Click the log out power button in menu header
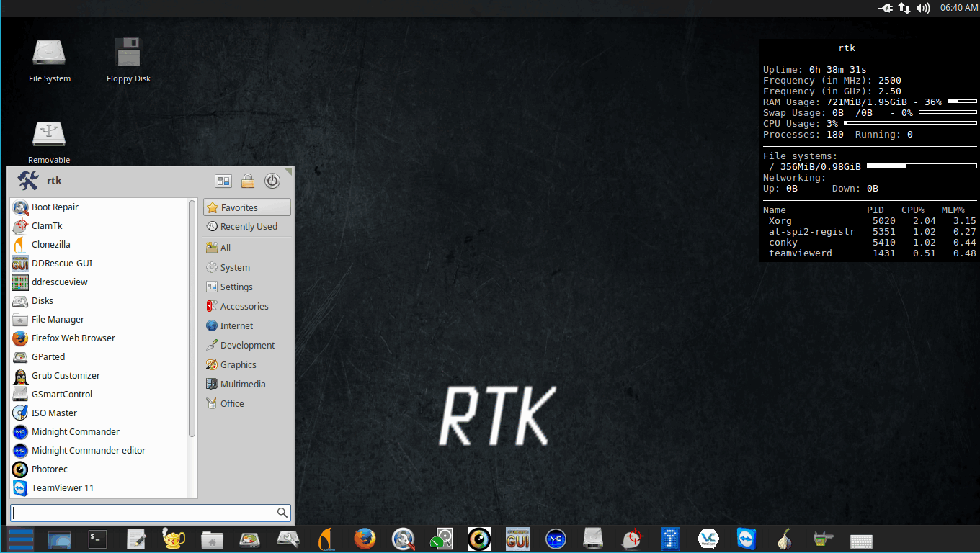The image size is (980, 553). point(272,181)
